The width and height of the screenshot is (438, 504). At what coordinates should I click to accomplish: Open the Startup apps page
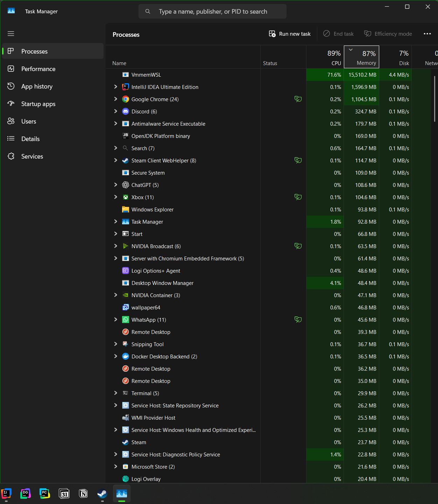click(53, 104)
